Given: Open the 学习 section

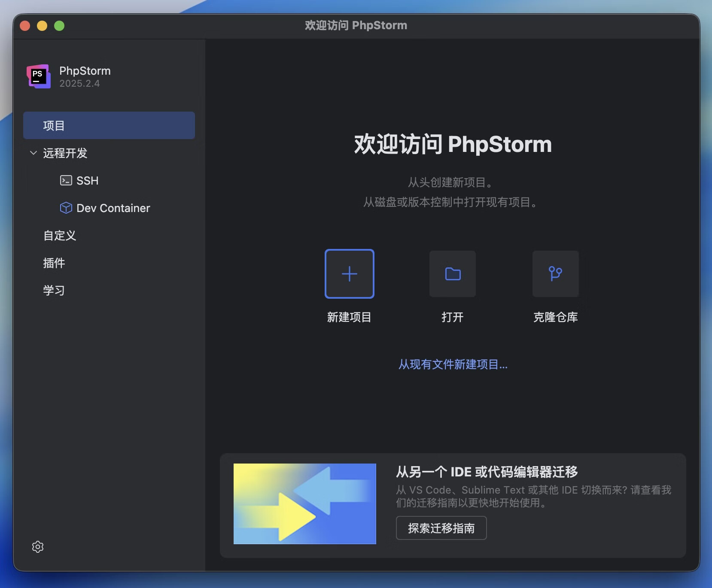Looking at the screenshot, I should [54, 290].
